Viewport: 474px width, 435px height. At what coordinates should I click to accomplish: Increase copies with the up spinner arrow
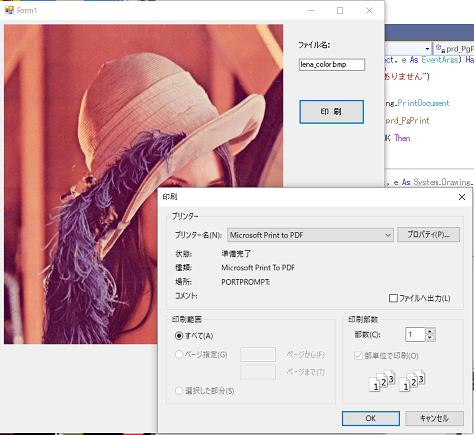(430, 331)
